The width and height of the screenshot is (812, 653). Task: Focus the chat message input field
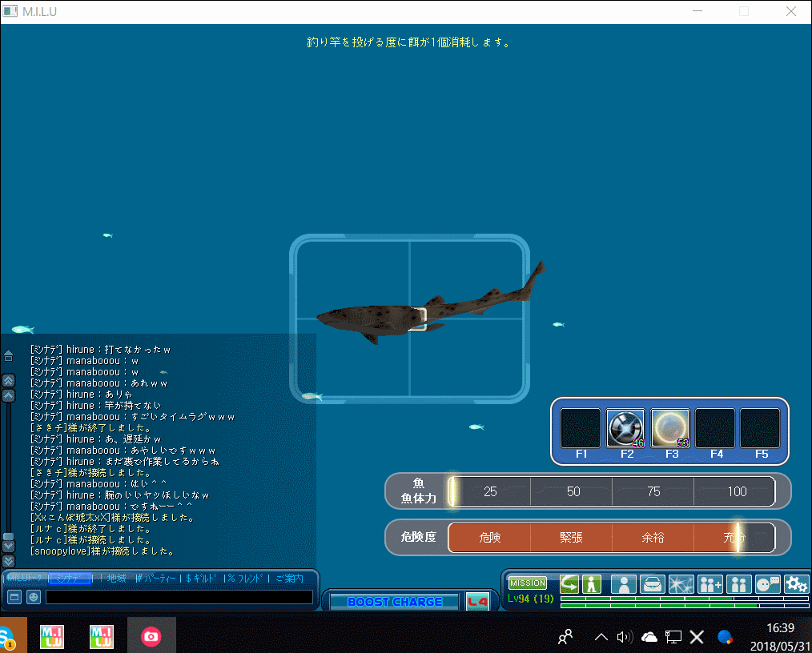pyautogui.click(x=179, y=597)
